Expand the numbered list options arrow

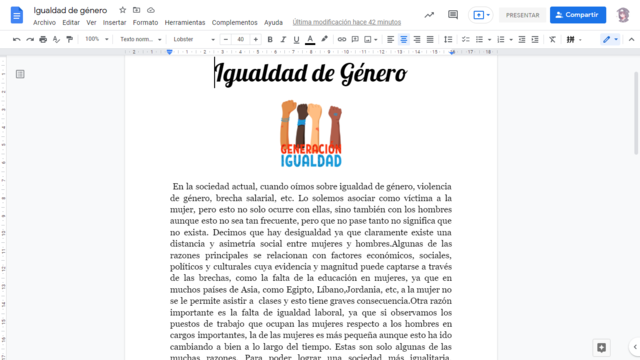[x=511, y=40]
